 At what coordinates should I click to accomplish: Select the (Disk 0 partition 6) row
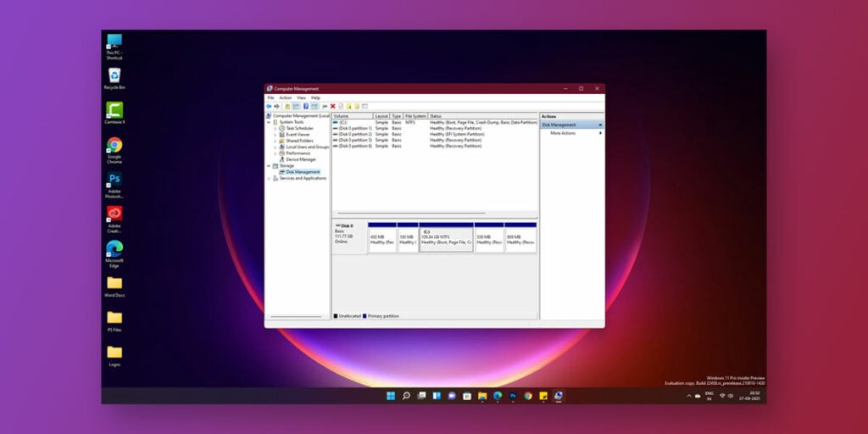pyautogui.click(x=435, y=146)
